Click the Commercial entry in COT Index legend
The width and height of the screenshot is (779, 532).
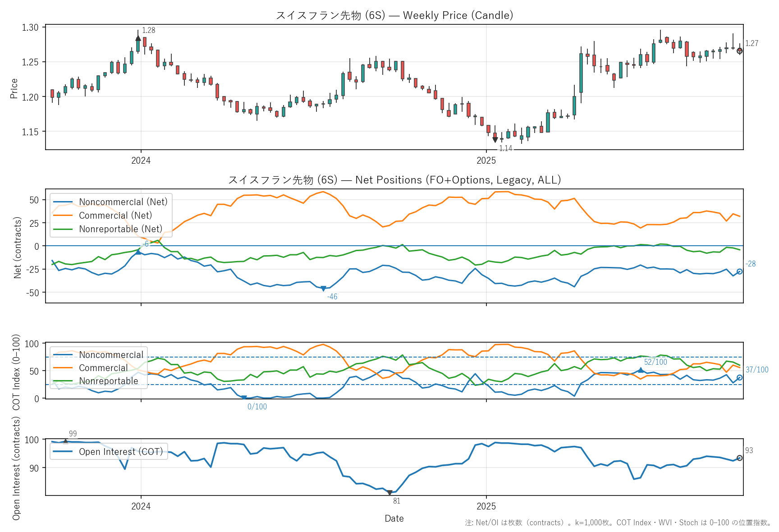pyautogui.click(x=103, y=368)
